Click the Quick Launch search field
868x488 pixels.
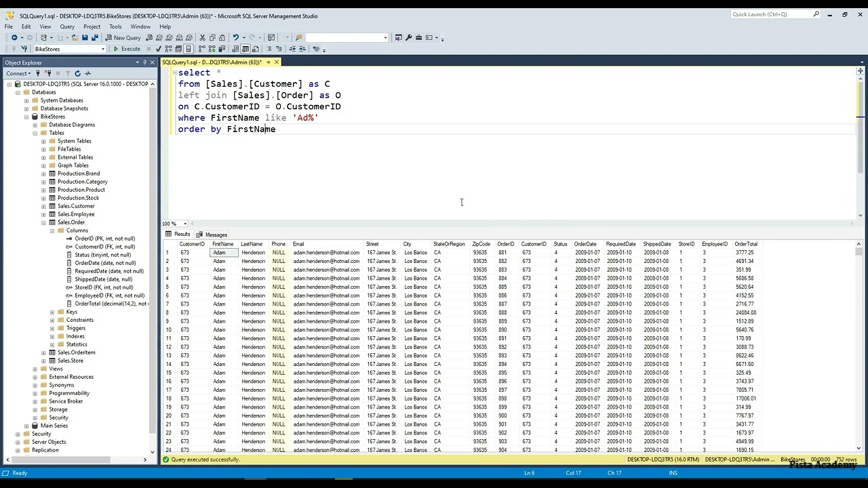(x=776, y=14)
